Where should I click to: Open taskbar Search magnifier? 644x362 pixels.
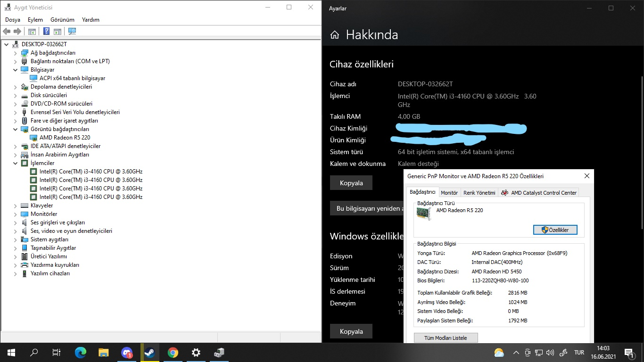(34, 353)
